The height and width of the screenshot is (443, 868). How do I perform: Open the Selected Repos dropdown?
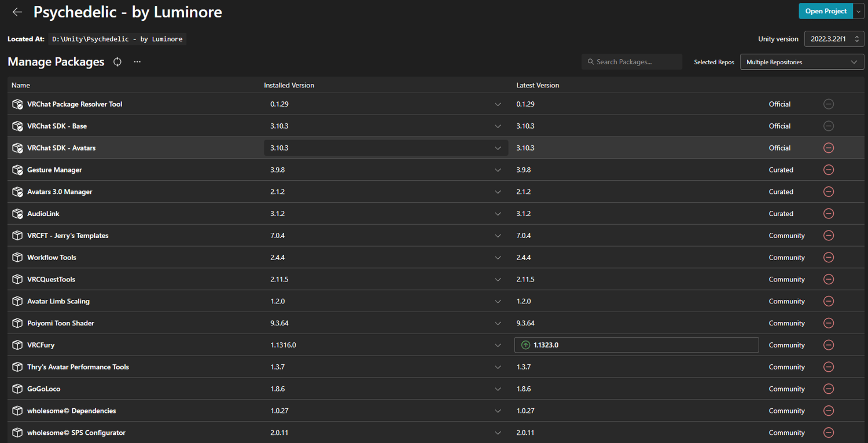tap(801, 62)
